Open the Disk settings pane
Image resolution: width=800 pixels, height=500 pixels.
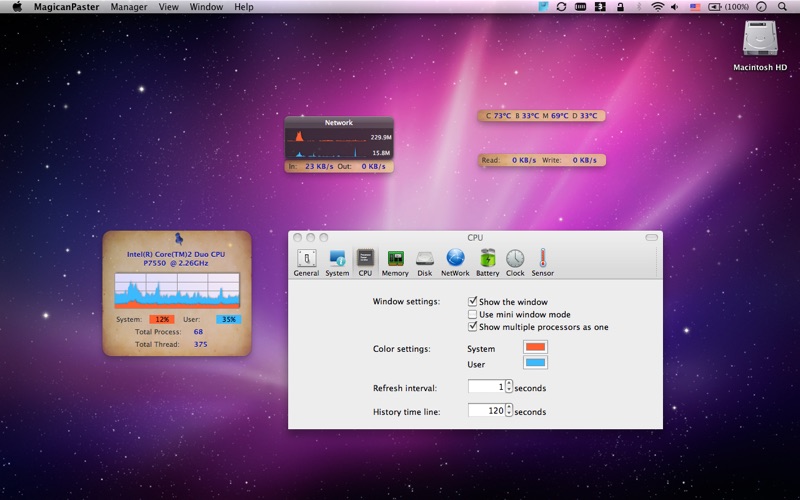[x=425, y=262]
